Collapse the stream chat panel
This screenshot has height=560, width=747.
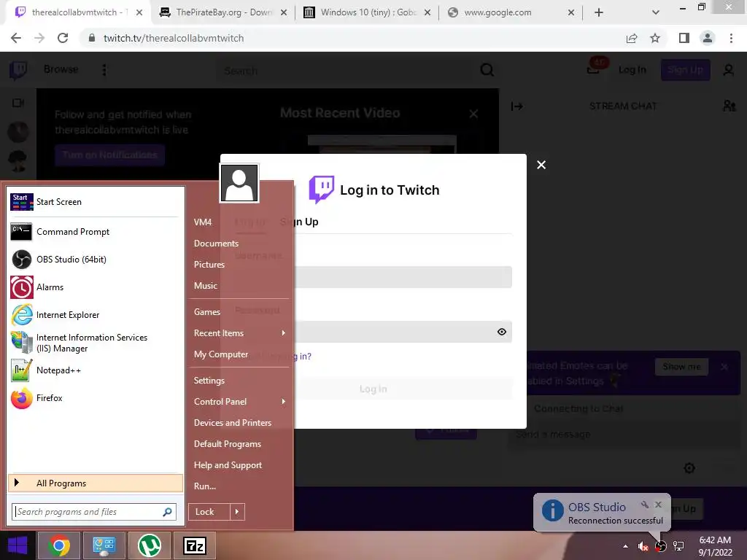(x=517, y=106)
